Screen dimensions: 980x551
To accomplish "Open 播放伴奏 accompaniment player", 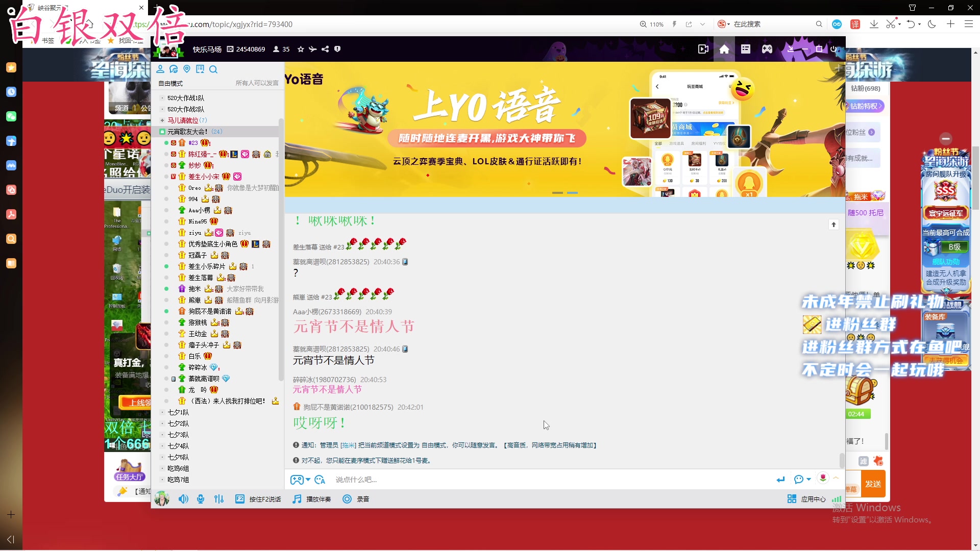I will point(311,498).
